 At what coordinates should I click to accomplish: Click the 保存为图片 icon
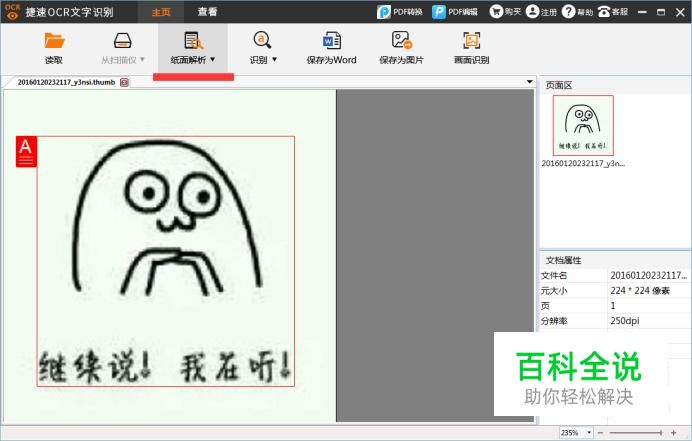pos(402,40)
